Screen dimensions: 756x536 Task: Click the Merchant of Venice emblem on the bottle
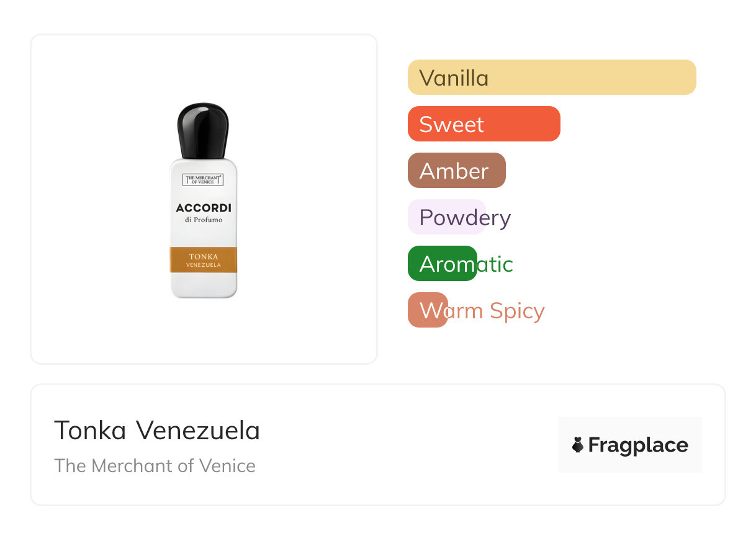(203, 180)
